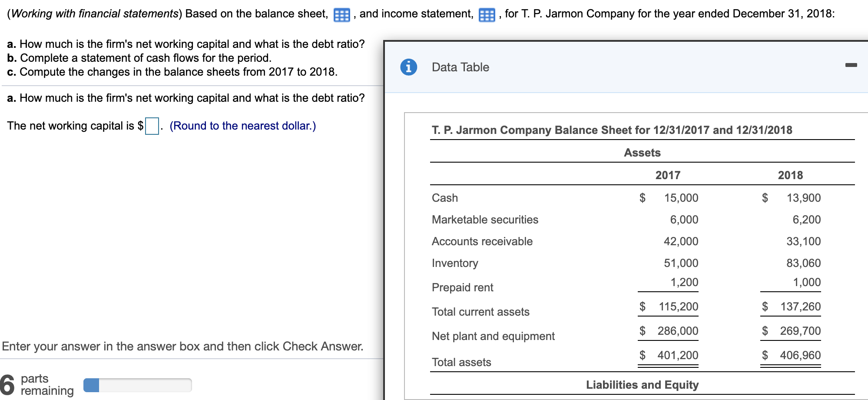Open the balance sheet spreadsheet icon
868x400 pixels.
pyautogui.click(x=343, y=14)
